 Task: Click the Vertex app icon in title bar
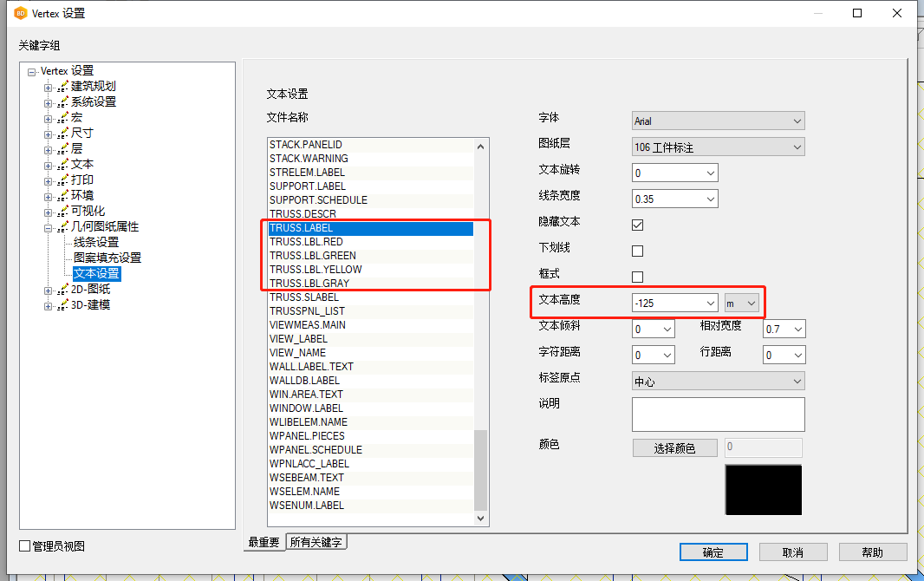21,13
